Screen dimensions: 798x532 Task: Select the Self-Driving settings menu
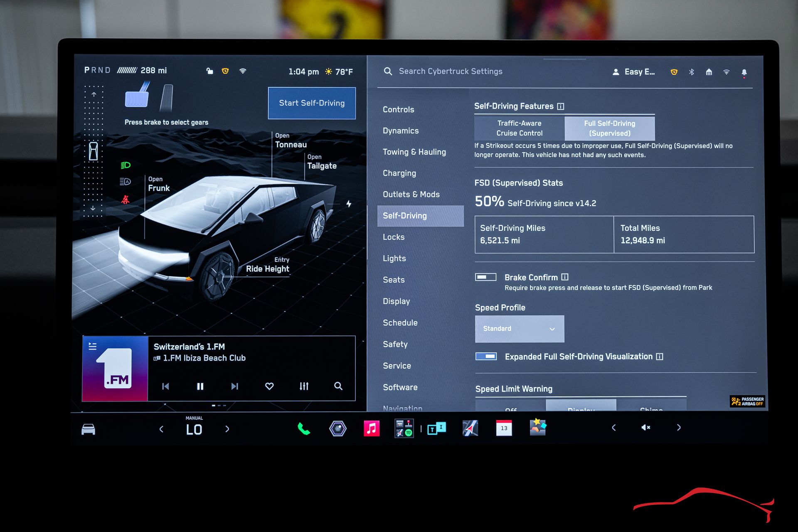[x=420, y=216]
